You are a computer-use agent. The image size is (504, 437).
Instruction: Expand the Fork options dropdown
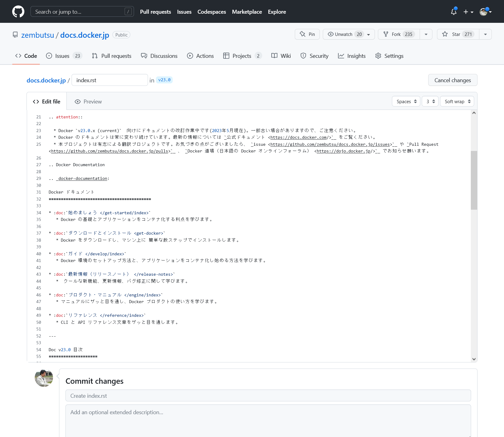pyautogui.click(x=426, y=34)
